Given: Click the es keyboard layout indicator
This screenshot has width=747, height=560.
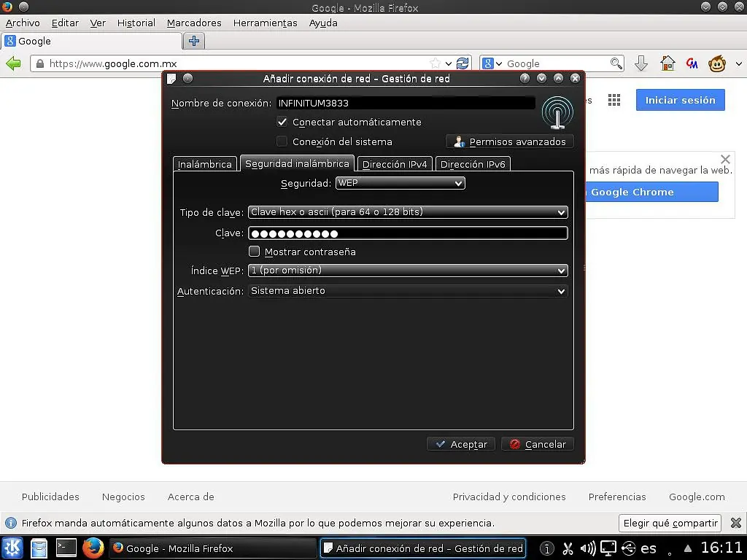Looking at the screenshot, I should coord(649,548).
